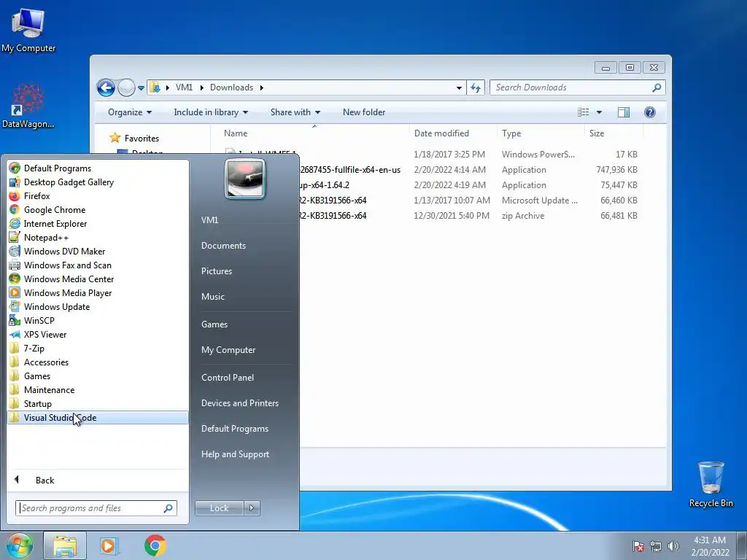Change your view icon in Explorer toolbar
Screen dimensions: 747x560
point(583,112)
